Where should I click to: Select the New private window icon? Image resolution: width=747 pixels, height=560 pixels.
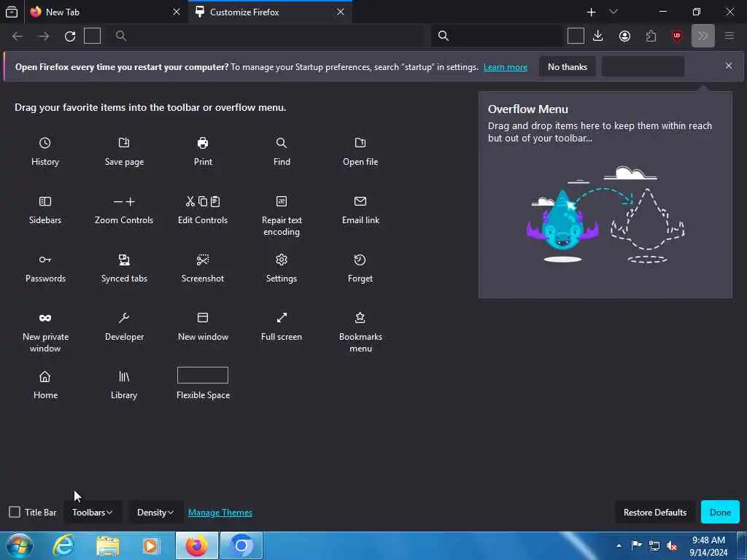(x=44, y=318)
